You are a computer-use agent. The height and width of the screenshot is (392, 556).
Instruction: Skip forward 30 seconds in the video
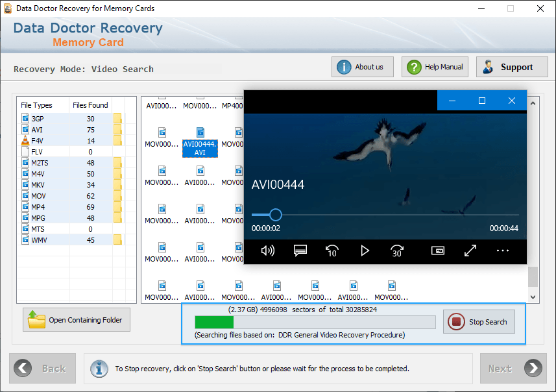(397, 251)
